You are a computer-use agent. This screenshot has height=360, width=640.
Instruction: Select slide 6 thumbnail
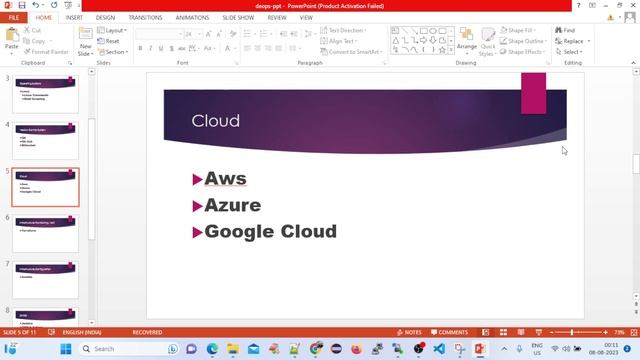45,233
